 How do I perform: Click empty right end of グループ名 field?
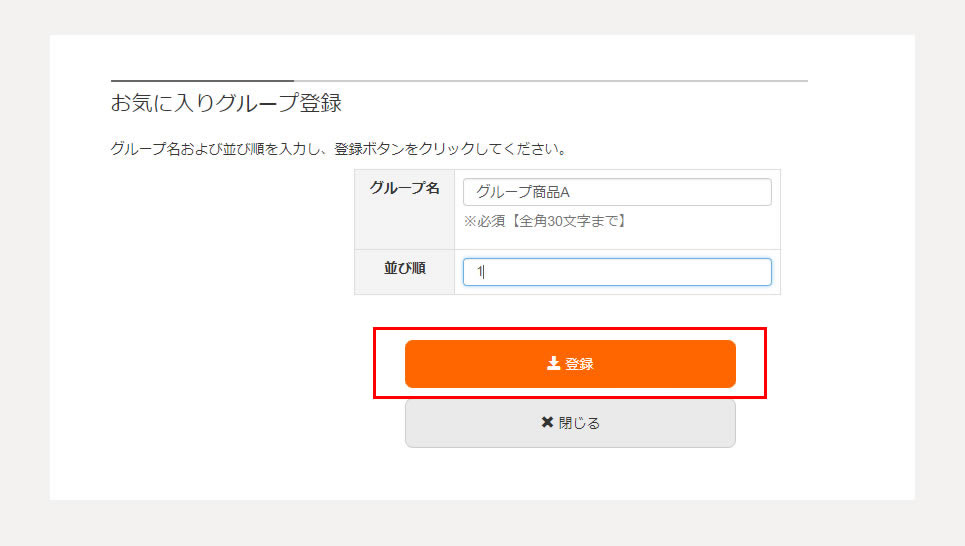[708, 192]
